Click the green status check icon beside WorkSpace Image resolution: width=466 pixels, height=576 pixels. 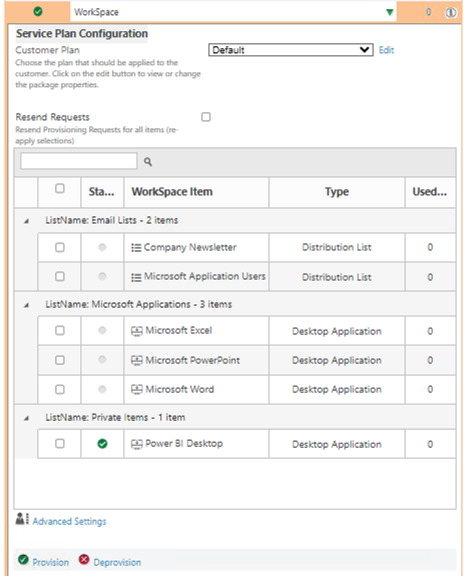37,12
